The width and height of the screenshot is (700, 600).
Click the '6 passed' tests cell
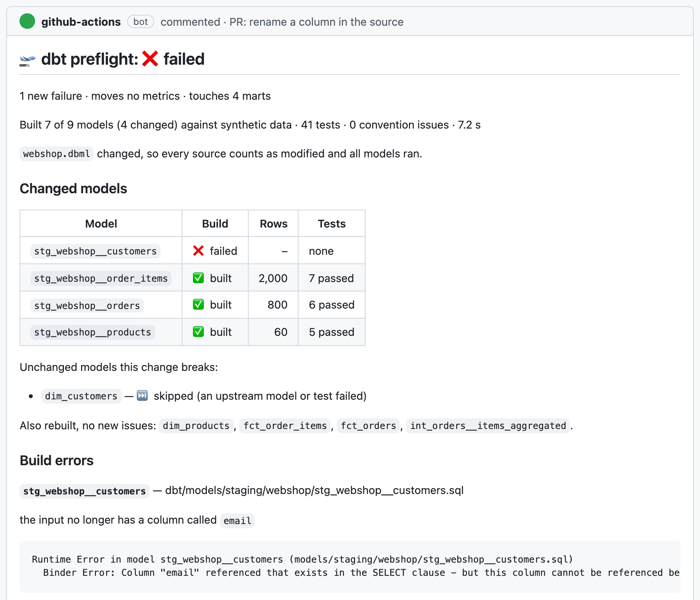point(332,305)
